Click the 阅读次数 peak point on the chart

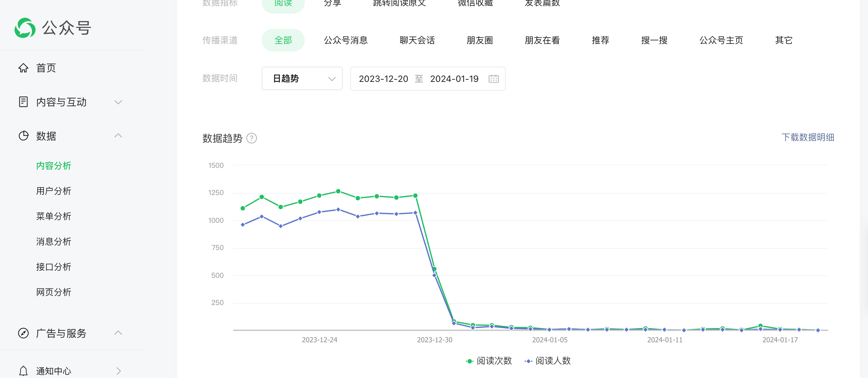[338, 191]
